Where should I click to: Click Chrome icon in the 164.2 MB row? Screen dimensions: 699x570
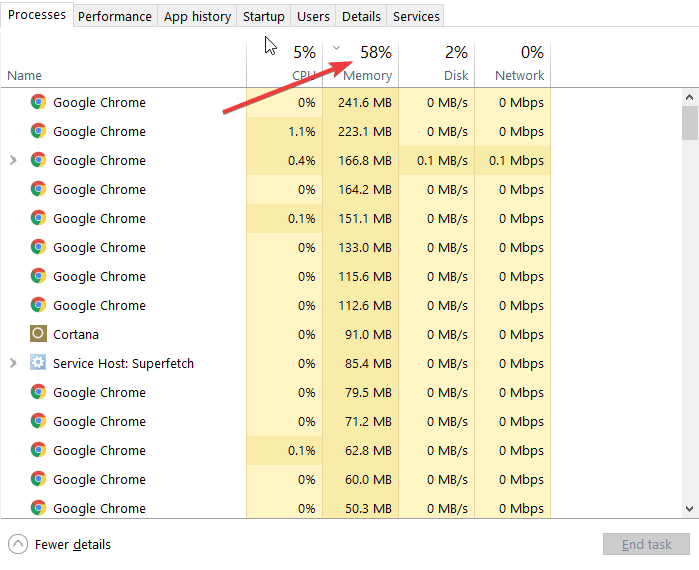click(38, 189)
